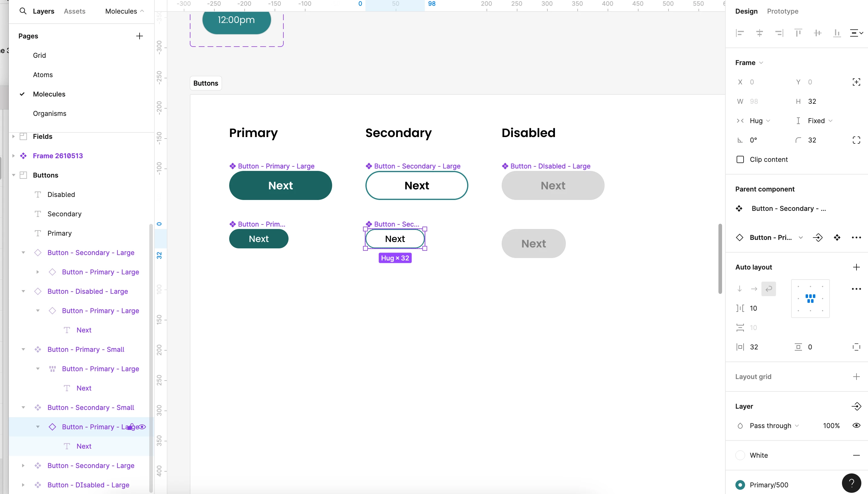Select the large Secondary Next button

pos(417,185)
